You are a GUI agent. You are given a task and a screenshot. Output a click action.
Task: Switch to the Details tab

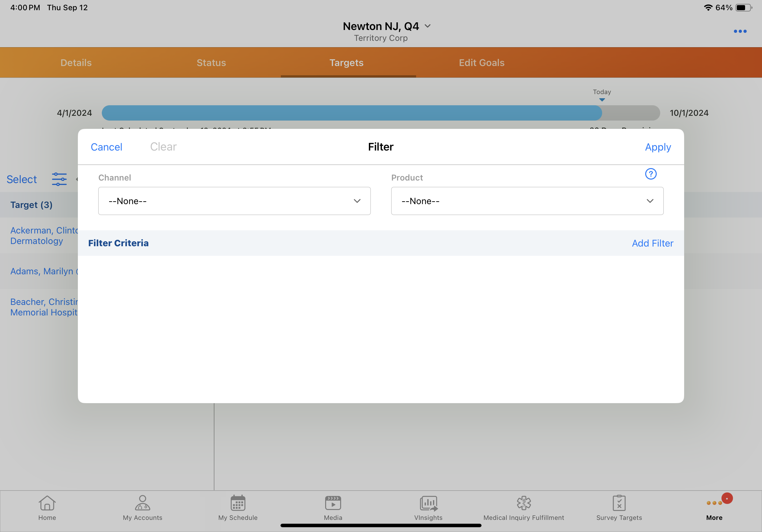coord(76,63)
